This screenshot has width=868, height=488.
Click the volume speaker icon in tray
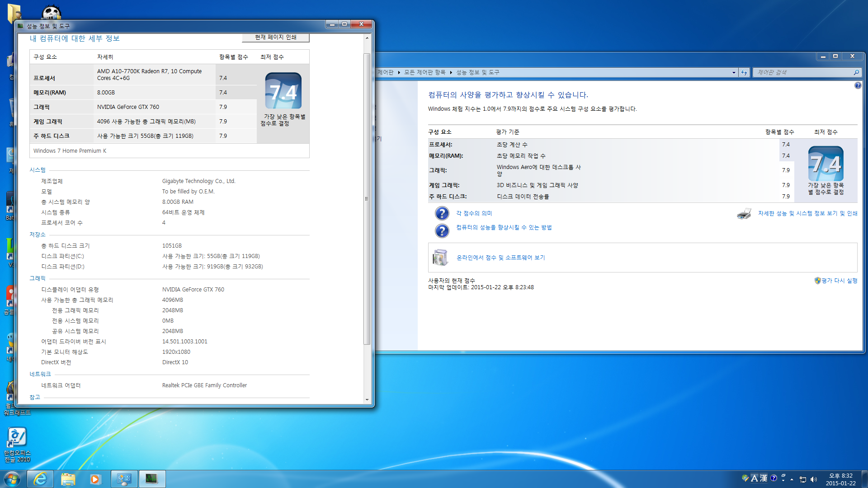[x=814, y=479]
